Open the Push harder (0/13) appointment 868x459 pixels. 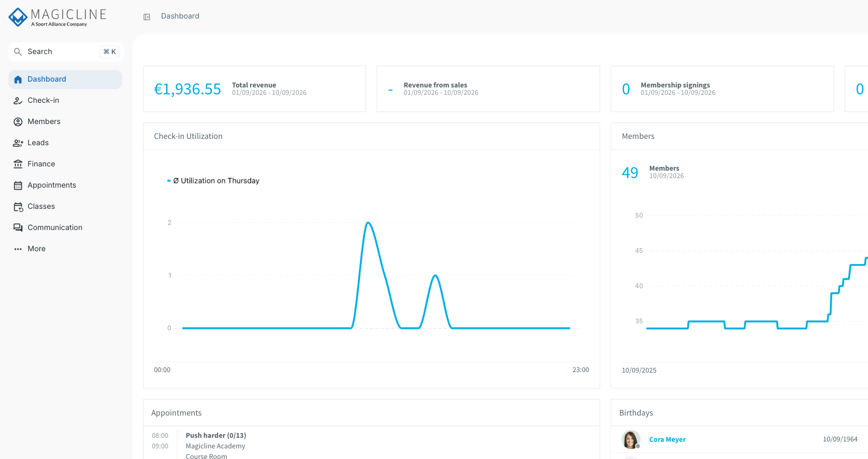tap(216, 436)
